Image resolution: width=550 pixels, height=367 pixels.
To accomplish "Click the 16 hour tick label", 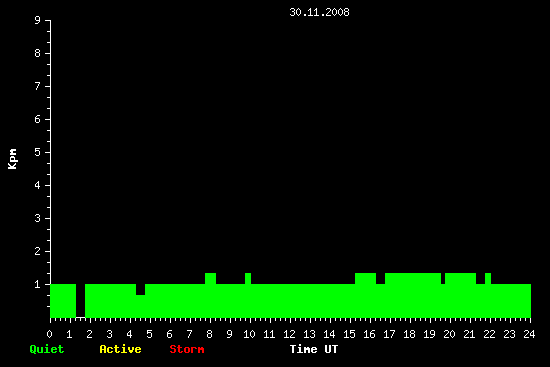I will tap(369, 334).
